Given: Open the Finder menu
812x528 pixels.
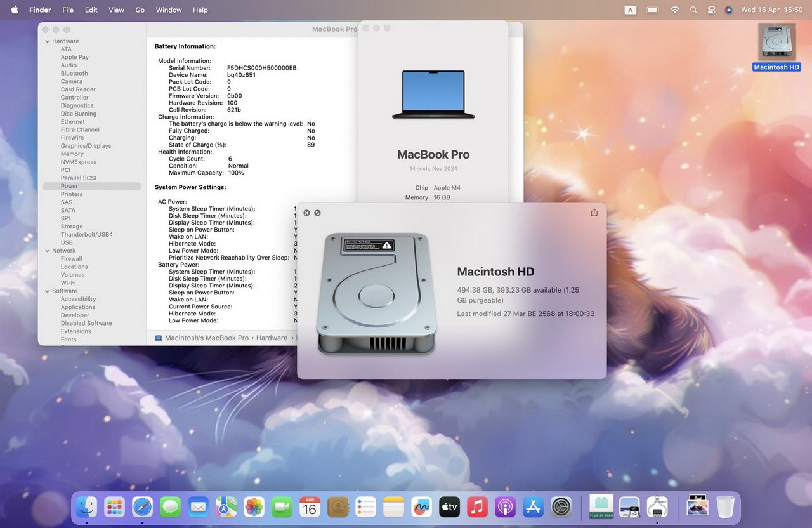Looking at the screenshot, I should click(x=41, y=10).
